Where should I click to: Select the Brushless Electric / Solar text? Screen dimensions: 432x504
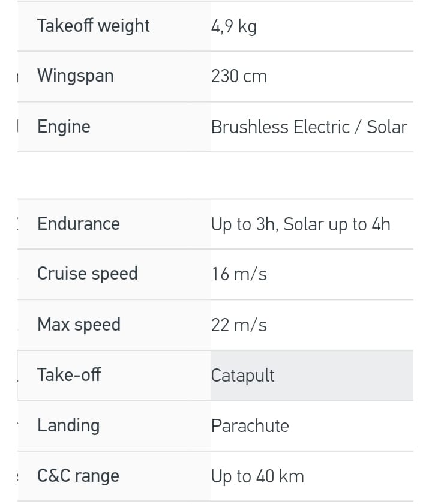click(309, 127)
